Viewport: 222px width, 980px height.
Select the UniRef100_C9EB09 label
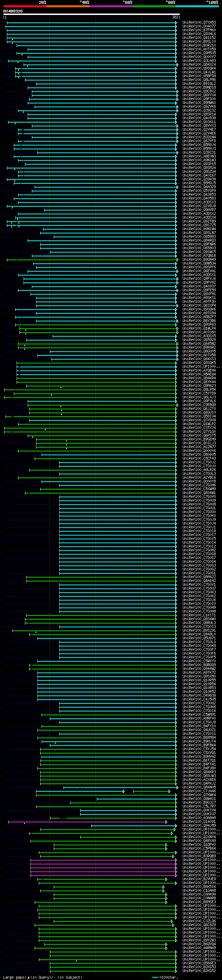(199, 405)
